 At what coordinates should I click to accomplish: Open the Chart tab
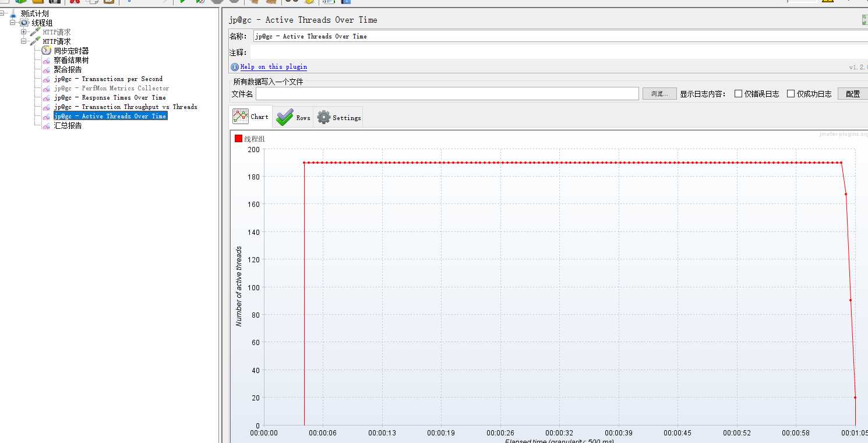click(251, 117)
